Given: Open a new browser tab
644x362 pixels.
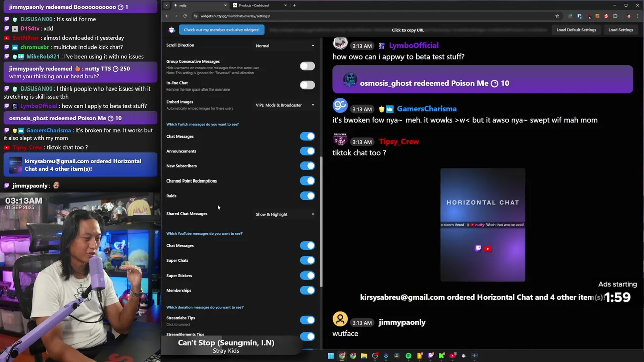Looking at the screenshot, I should 294,5.
